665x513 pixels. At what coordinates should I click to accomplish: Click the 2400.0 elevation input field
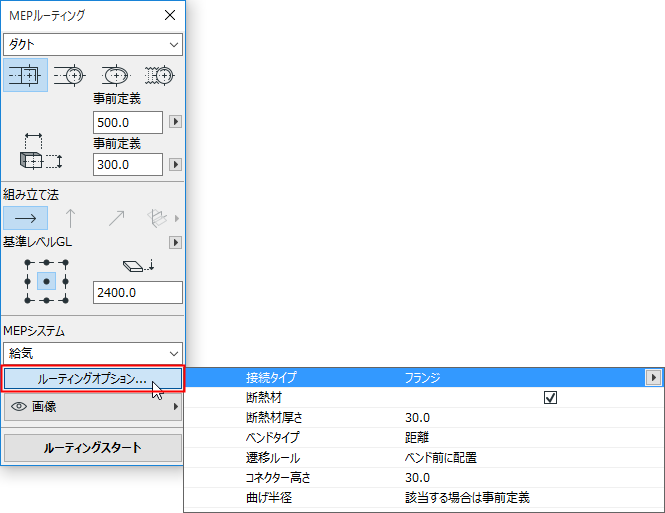coord(138,293)
